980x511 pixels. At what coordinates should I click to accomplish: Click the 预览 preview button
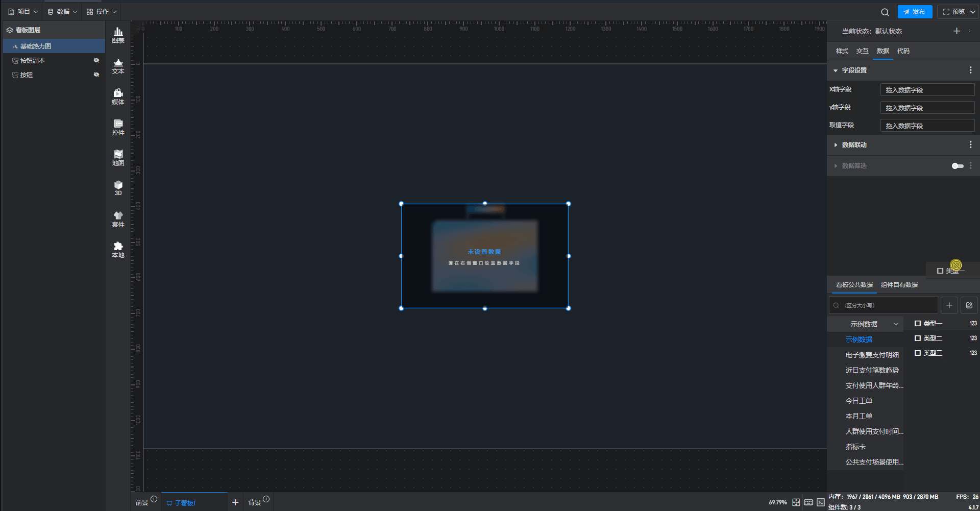(953, 12)
